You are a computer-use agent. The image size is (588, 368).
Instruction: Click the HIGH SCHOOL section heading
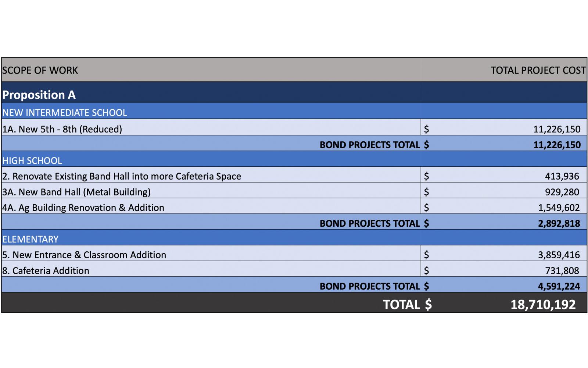(x=32, y=160)
